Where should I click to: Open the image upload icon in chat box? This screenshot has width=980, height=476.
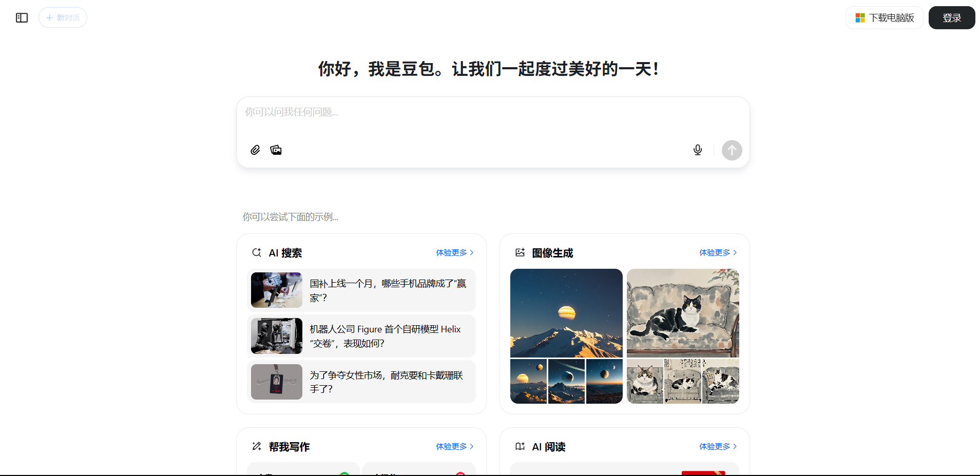[x=276, y=150]
